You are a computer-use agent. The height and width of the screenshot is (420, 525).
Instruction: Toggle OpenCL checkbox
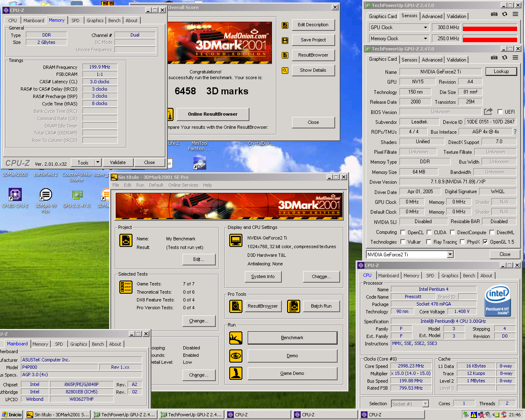pyautogui.click(x=403, y=232)
